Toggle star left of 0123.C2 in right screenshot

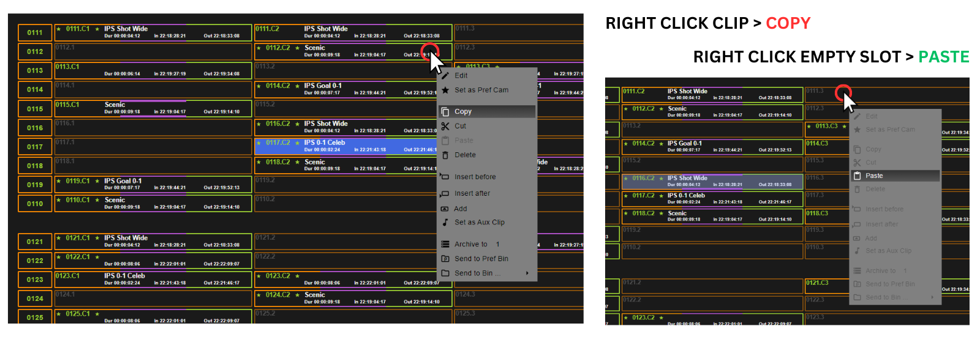coord(625,317)
